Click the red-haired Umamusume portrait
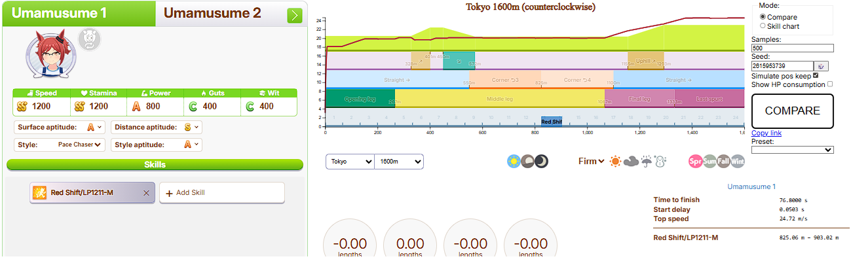This screenshot has height=263, width=868. pos(51,56)
